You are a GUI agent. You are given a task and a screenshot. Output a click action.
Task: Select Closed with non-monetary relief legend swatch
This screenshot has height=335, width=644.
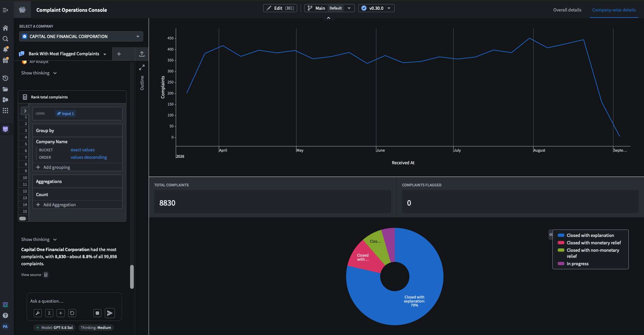click(561, 250)
